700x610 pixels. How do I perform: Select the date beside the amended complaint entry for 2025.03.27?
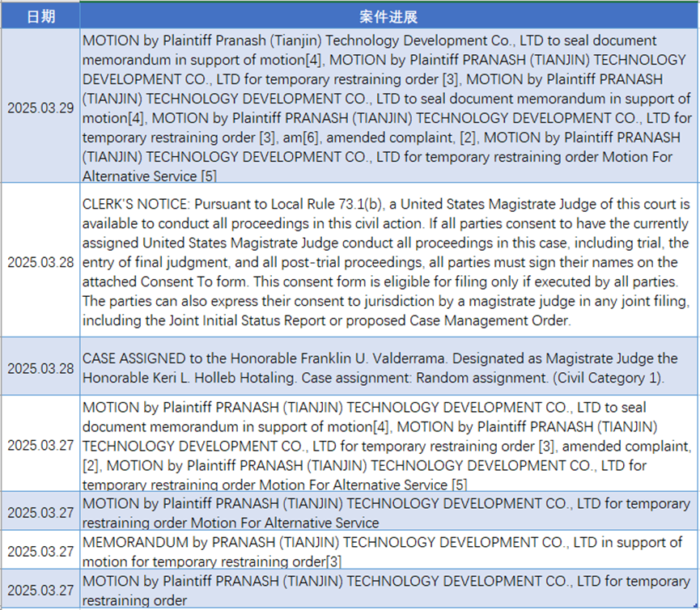click(40, 443)
